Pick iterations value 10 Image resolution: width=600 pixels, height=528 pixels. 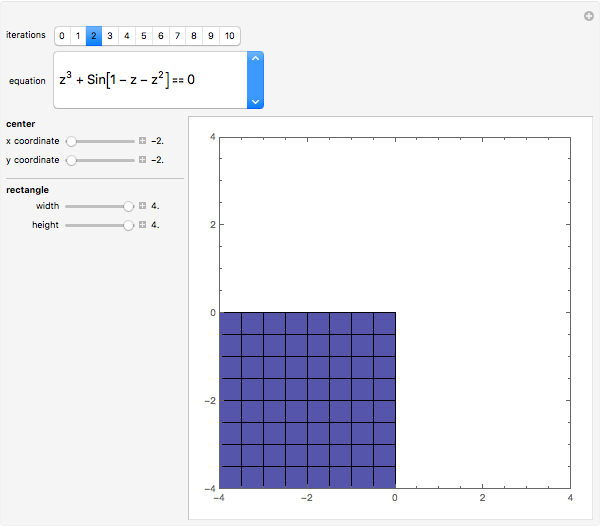[229, 36]
